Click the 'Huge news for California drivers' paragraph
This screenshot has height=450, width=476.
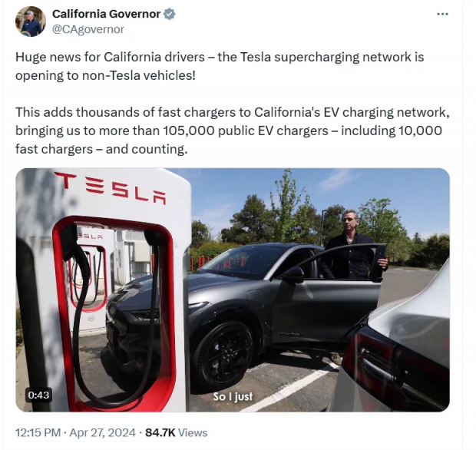220,66
